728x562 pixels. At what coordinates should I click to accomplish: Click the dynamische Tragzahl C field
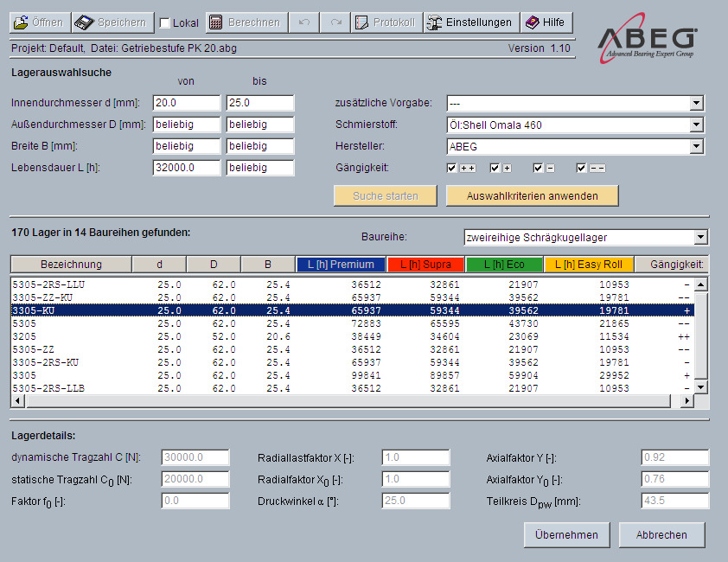click(195, 457)
